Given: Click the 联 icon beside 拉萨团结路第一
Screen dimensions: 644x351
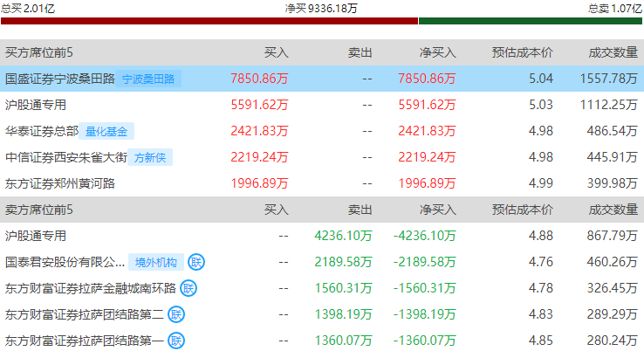Looking at the screenshot, I should (x=176, y=341).
